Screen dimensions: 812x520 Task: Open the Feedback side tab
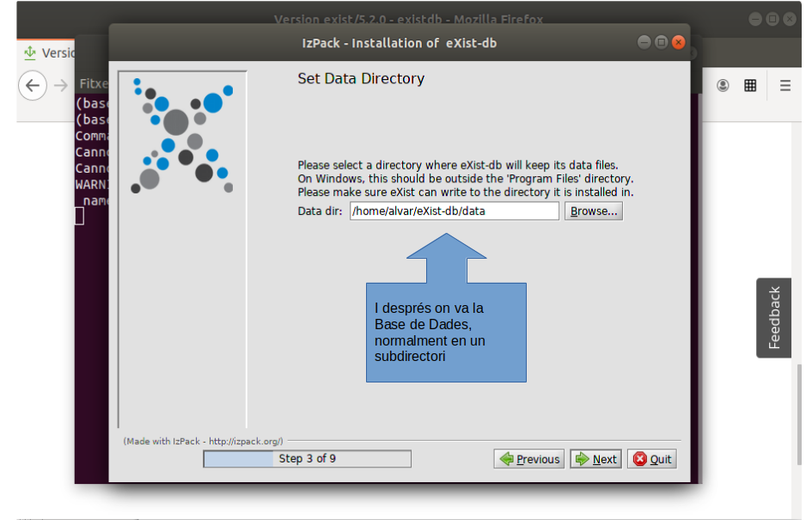[773, 317]
